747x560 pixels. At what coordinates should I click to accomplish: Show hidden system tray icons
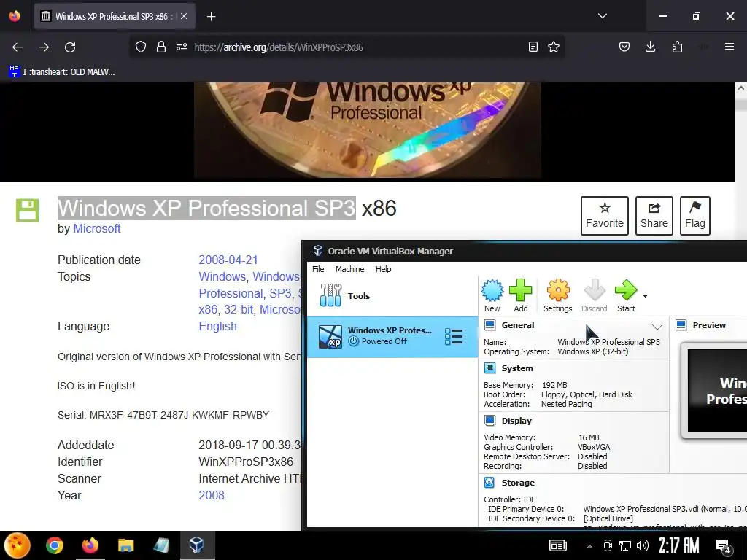click(589, 545)
